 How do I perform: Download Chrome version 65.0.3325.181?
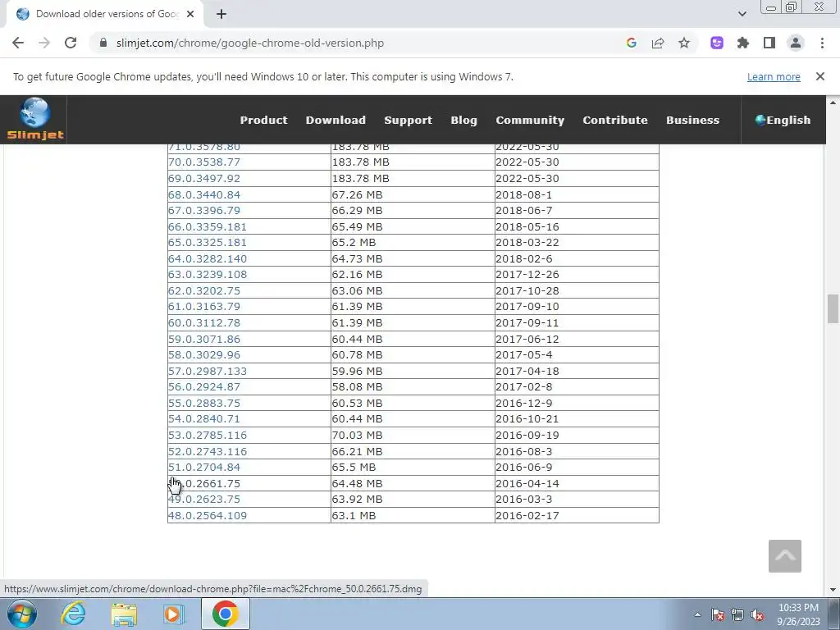tap(208, 242)
